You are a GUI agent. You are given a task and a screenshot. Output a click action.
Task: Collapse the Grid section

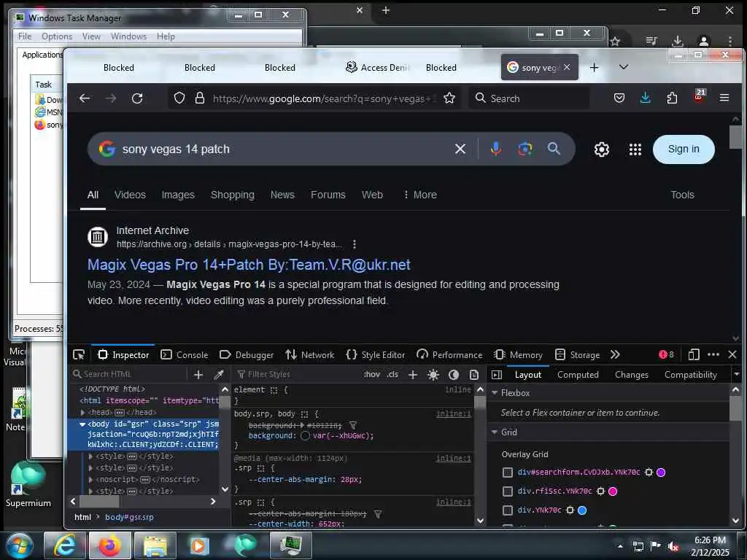[495, 432]
